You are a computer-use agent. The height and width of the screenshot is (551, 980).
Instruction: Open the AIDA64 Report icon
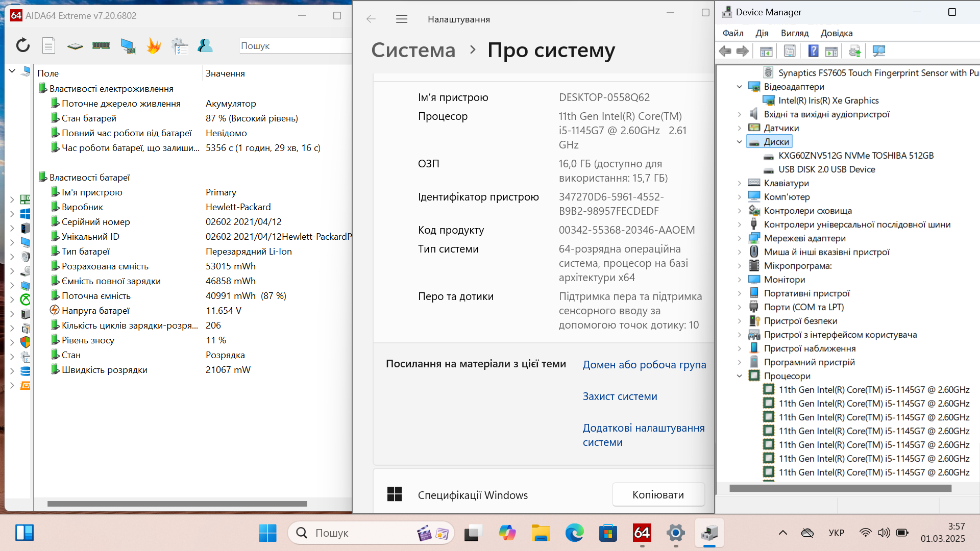(49, 46)
